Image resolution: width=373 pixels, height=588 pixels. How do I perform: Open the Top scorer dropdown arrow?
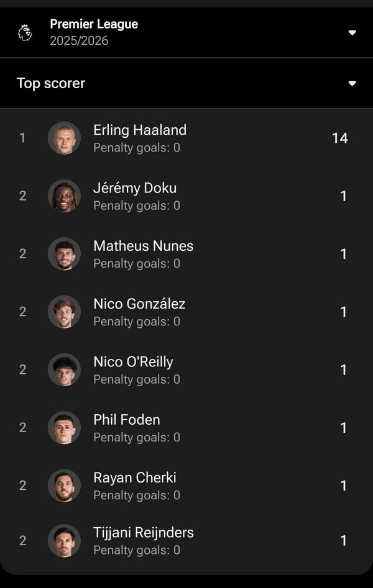click(352, 83)
